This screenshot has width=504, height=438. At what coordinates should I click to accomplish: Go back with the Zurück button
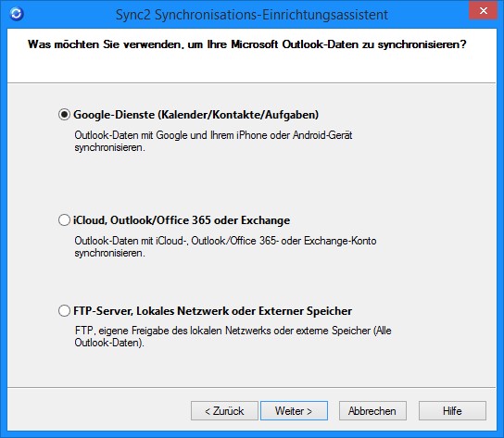224,411
